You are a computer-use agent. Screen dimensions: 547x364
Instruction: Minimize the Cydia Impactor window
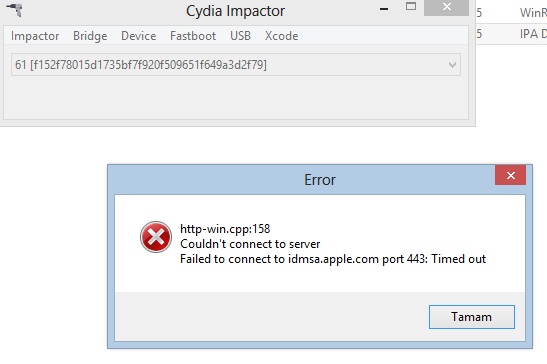[384, 9]
